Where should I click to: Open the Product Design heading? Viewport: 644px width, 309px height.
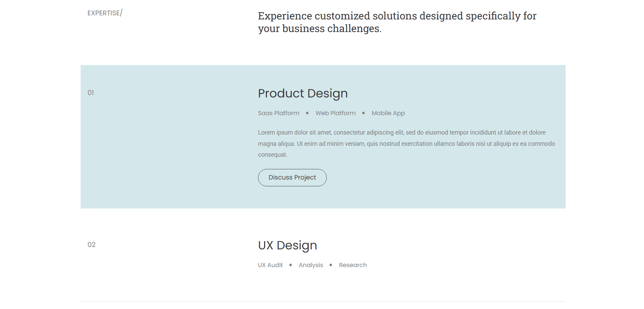(303, 93)
